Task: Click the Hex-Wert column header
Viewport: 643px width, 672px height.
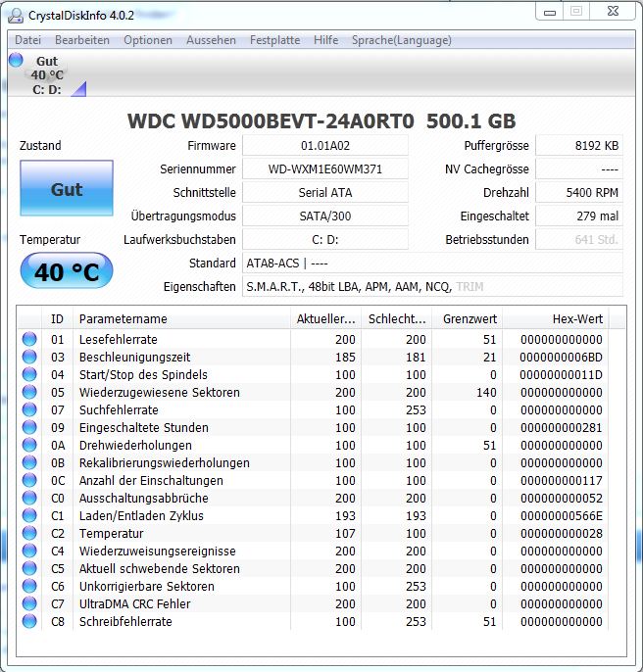Action: (x=556, y=319)
